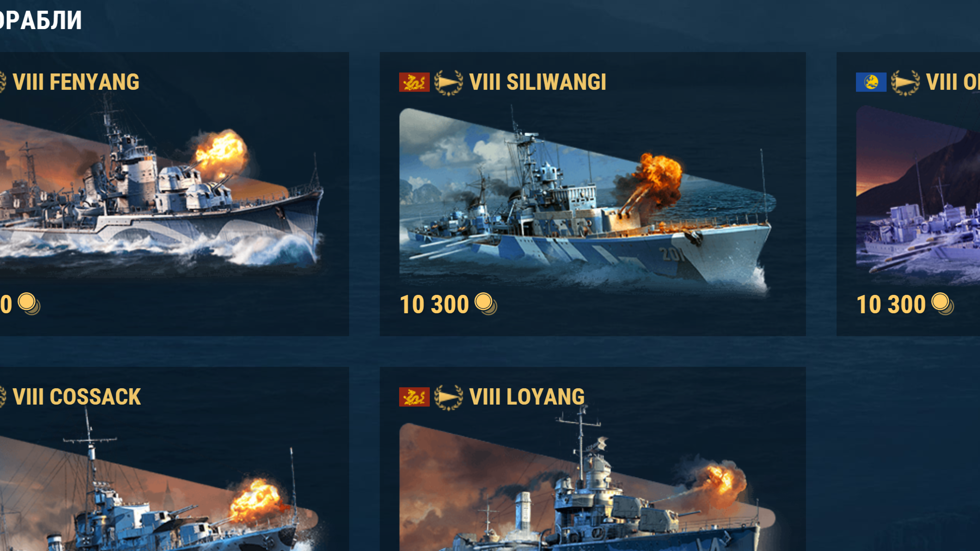Open the VIII Siliwangi ship title
The image size is (980, 551).
coord(537,82)
